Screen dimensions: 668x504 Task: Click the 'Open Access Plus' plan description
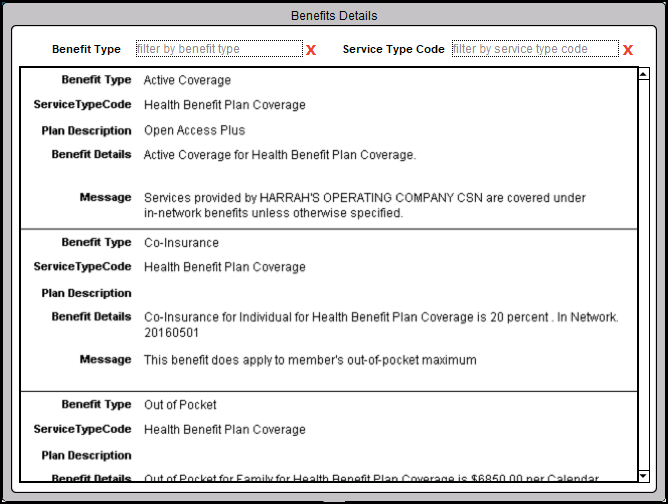click(x=194, y=131)
